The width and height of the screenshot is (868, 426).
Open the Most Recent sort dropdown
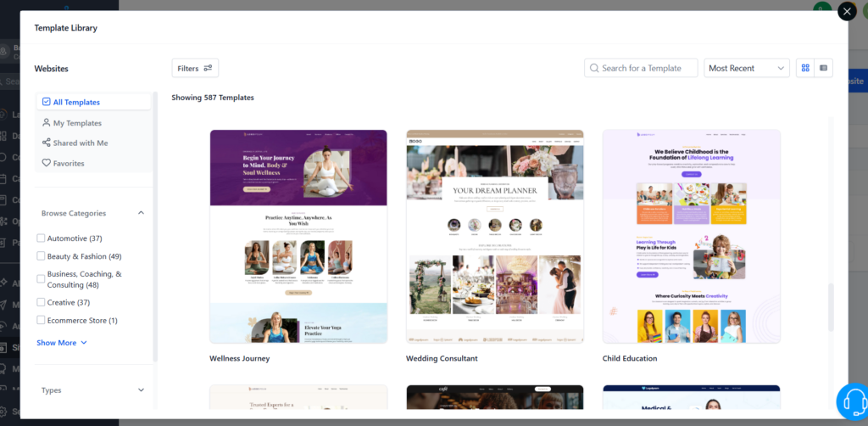tap(747, 68)
